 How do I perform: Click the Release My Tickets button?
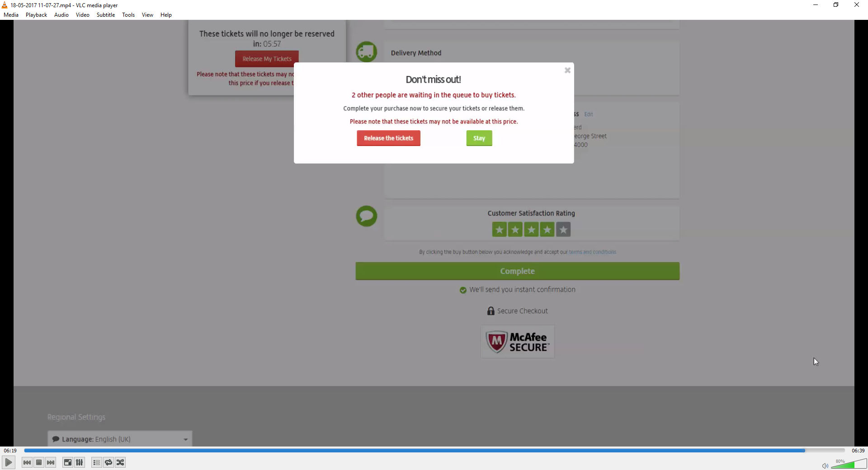coord(267,59)
